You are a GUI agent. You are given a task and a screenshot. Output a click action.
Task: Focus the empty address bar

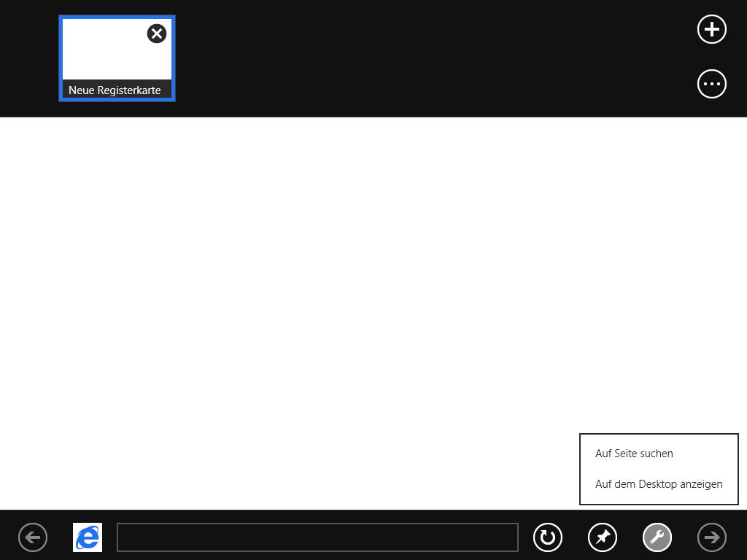point(317,537)
